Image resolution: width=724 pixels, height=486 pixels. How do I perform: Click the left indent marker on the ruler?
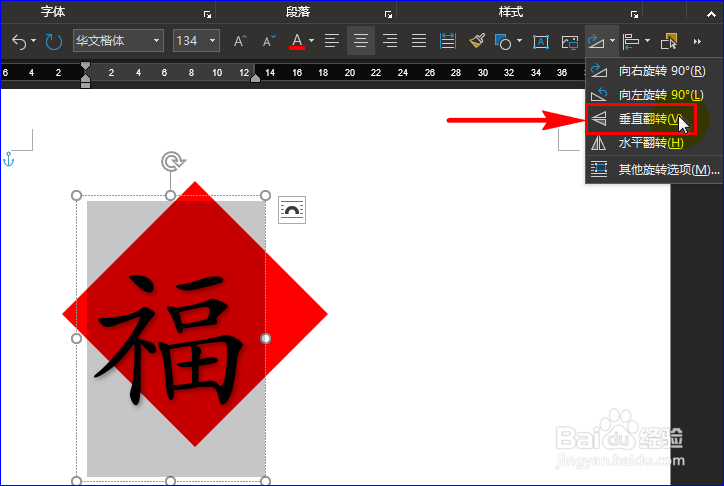click(85, 85)
